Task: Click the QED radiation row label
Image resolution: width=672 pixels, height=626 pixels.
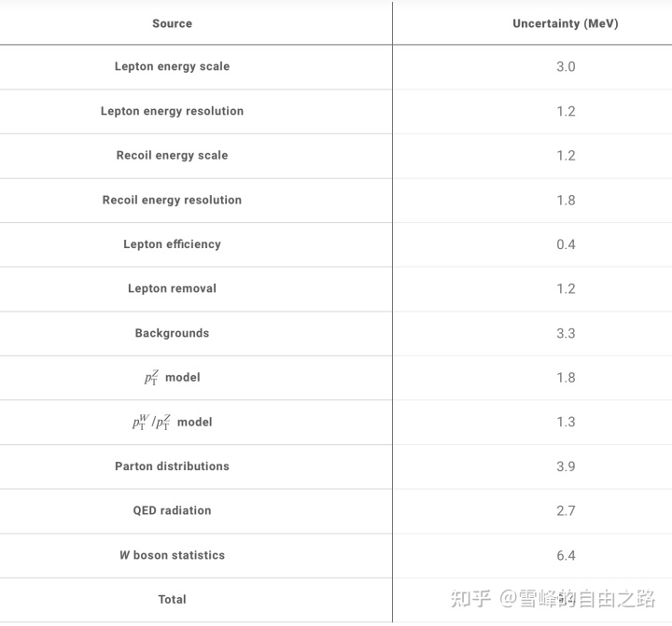Action: click(172, 510)
